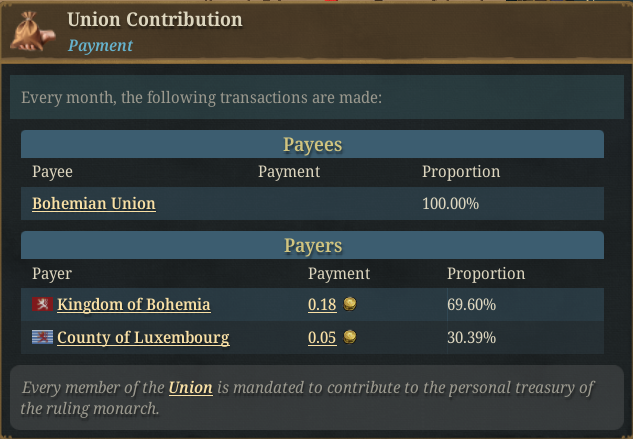Click the County of Luxembourg flag icon

(x=42, y=337)
